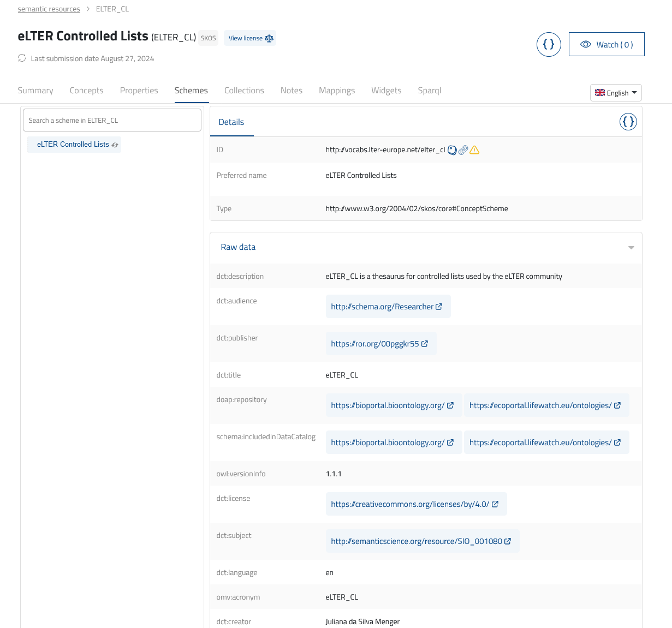Open the Sparql tab

[x=430, y=91]
